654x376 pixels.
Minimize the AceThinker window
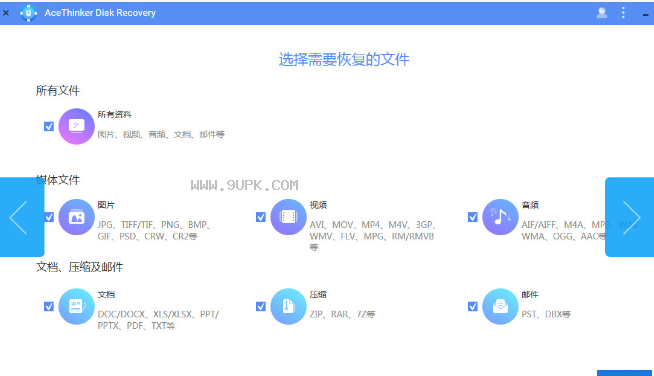point(645,15)
